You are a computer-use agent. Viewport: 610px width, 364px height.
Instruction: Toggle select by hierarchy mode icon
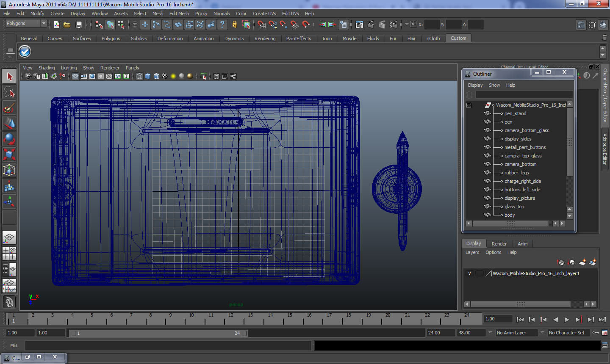(99, 25)
